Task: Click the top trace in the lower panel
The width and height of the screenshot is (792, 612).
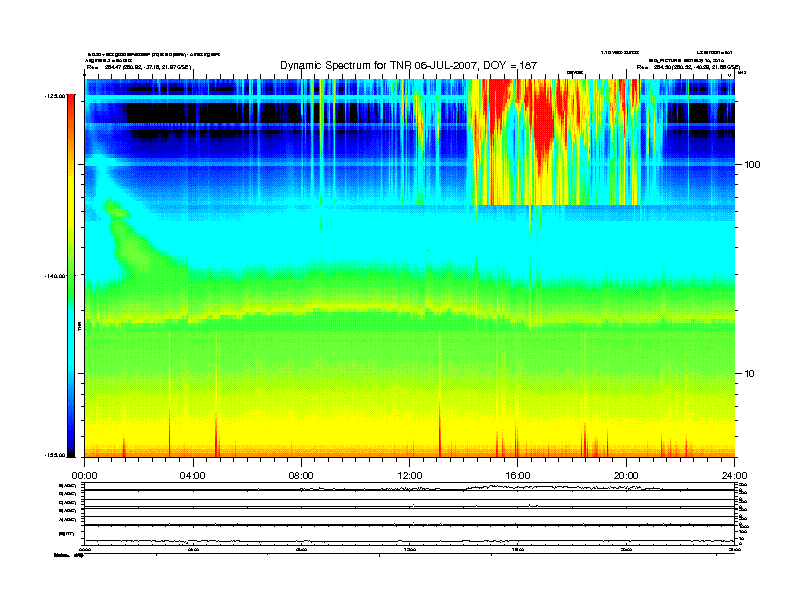Action: click(x=409, y=489)
